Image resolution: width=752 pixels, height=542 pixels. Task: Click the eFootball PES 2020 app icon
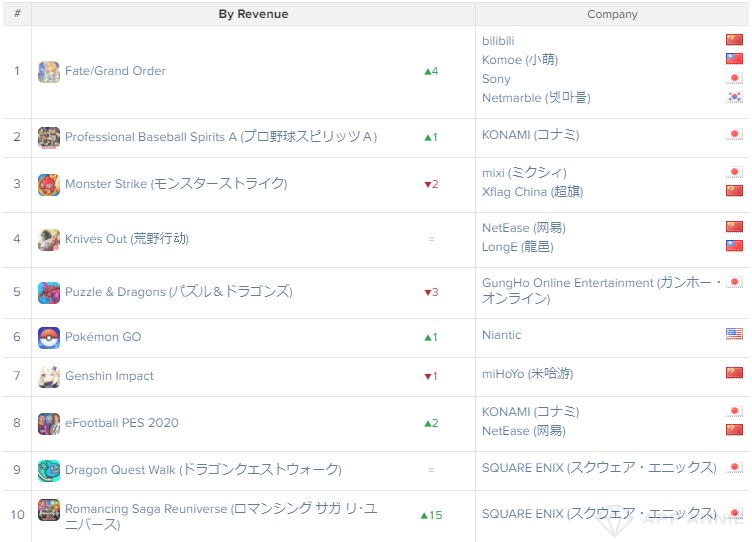click(49, 424)
